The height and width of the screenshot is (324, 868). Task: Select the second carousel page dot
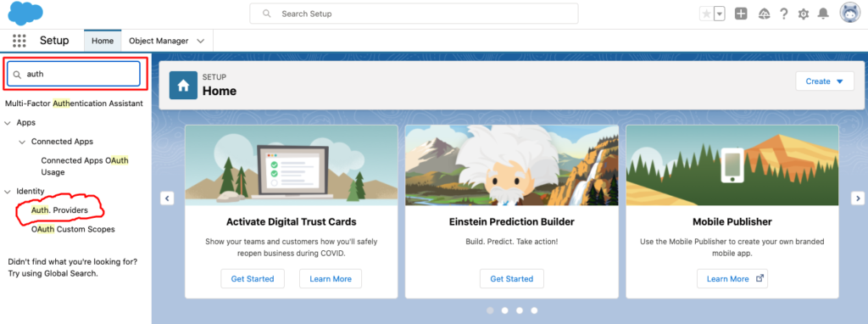pos(504,310)
